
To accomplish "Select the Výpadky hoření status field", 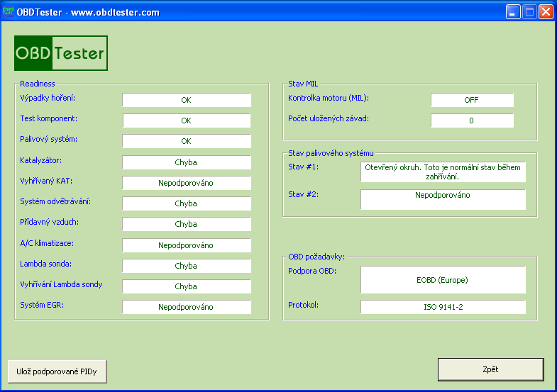I will pyautogui.click(x=187, y=100).
